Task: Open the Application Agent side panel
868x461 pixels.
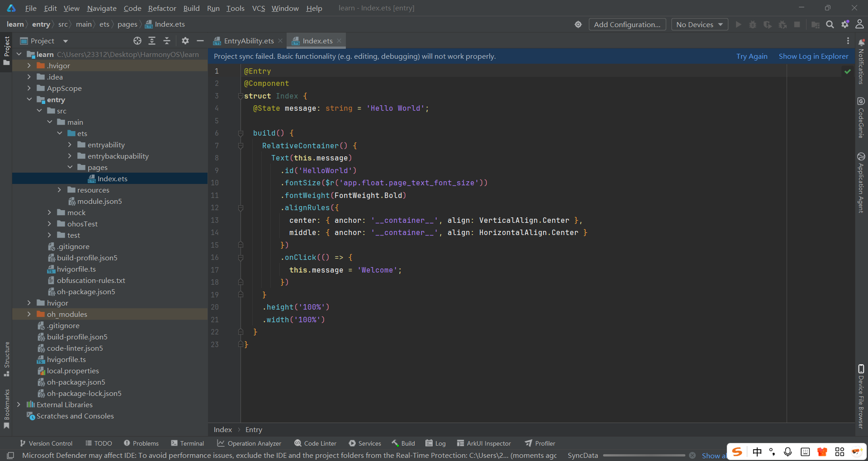Action: (861, 183)
